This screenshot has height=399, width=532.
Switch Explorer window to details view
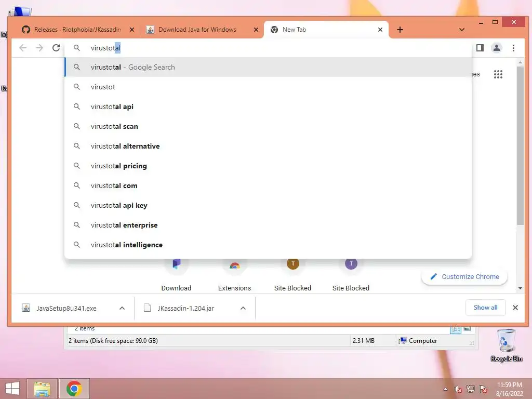(x=455, y=329)
